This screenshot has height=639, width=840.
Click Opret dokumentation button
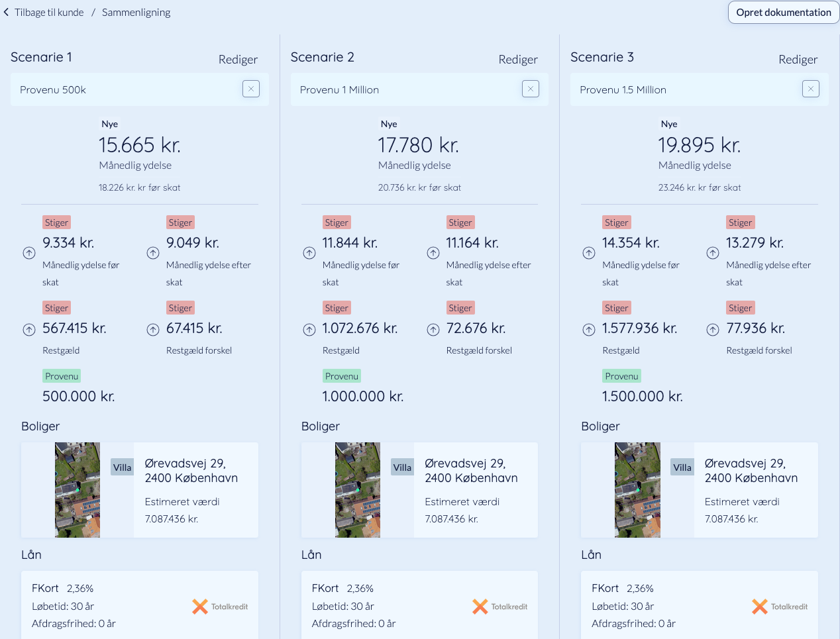[x=784, y=13]
